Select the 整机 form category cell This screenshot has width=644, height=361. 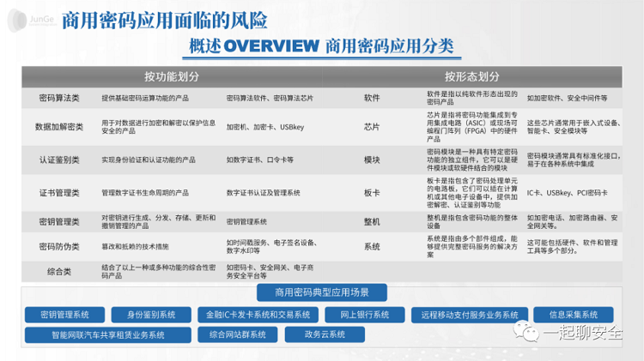click(372, 221)
